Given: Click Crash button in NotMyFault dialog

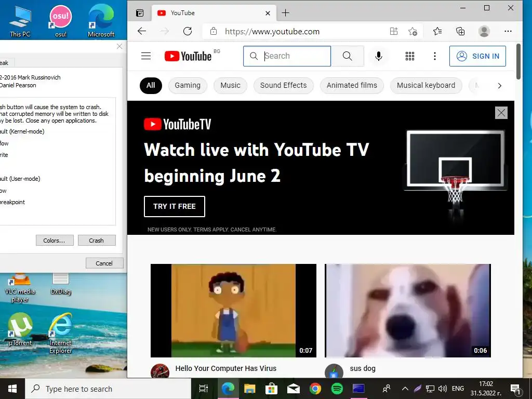Looking at the screenshot, I should (x=97, y=241).
